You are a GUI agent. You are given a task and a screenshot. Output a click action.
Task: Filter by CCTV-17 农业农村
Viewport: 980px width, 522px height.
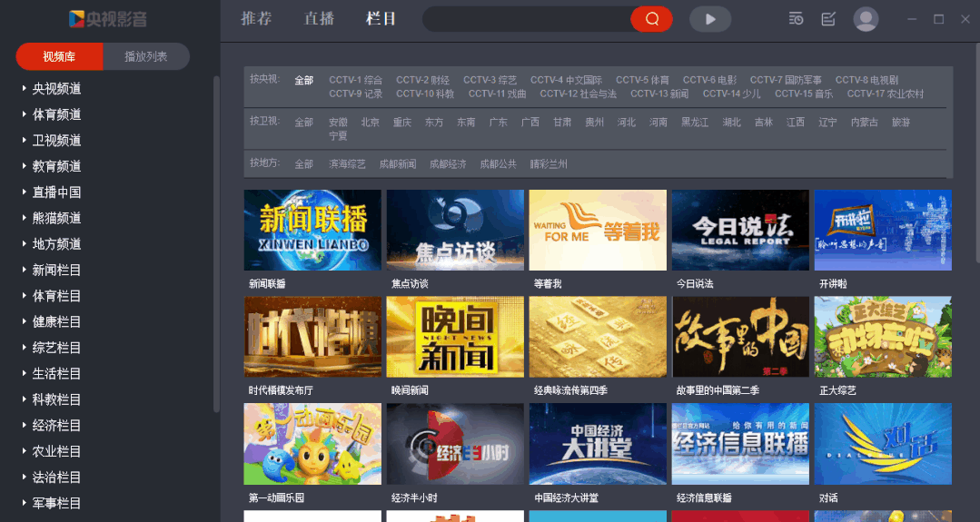point(886,94)
